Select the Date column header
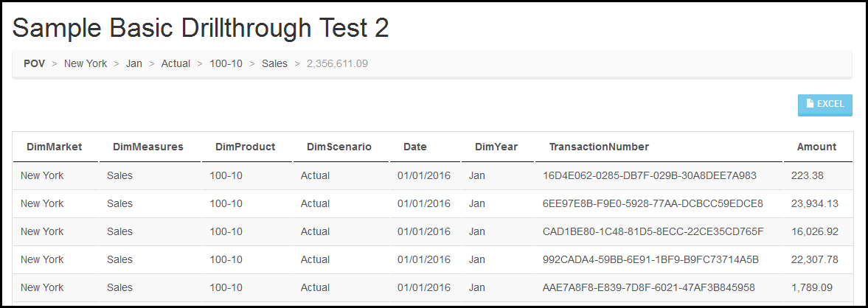The width and height of the screenshot is (868, 308). coord(415,147)
